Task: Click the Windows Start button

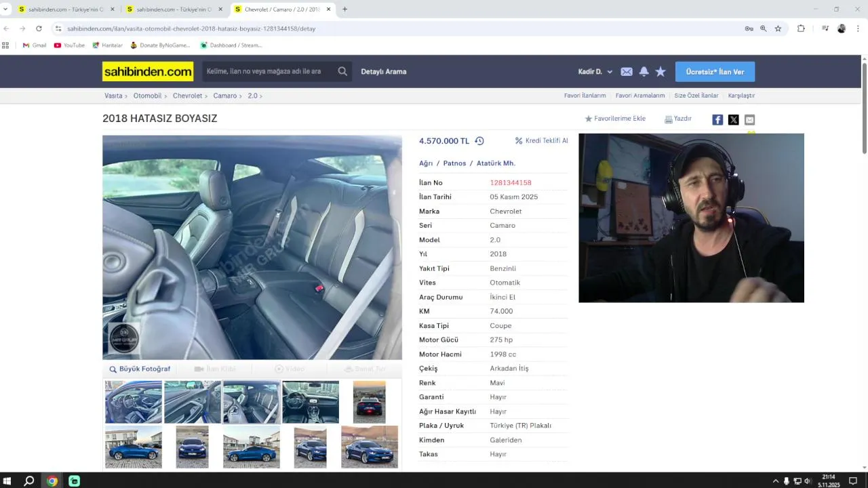Action: pos(7,481)
